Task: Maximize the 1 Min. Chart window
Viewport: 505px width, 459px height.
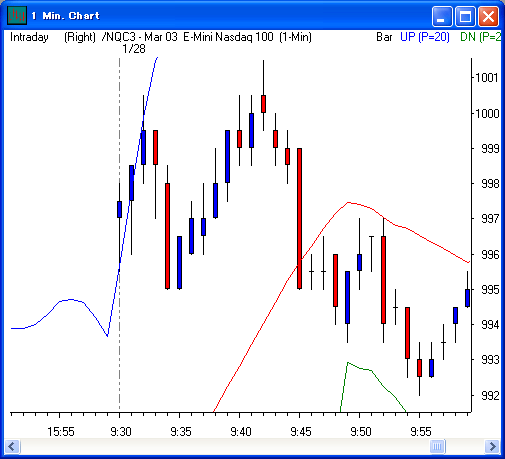Action: (465, 16)
